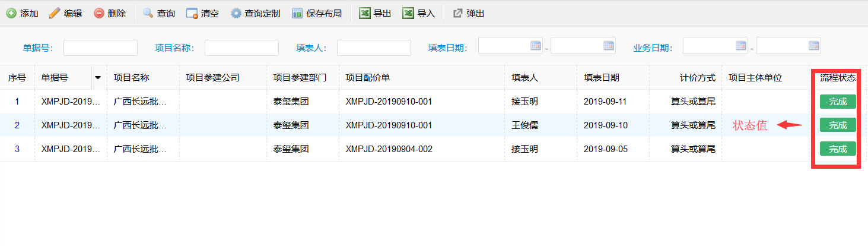
Task: Click the 项目名称 search input field
Action: point(241,48)
